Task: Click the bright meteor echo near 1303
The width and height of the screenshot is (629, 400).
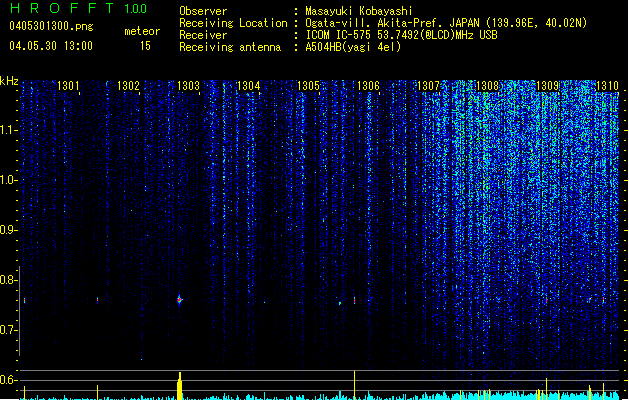Action: coord(180,299)
